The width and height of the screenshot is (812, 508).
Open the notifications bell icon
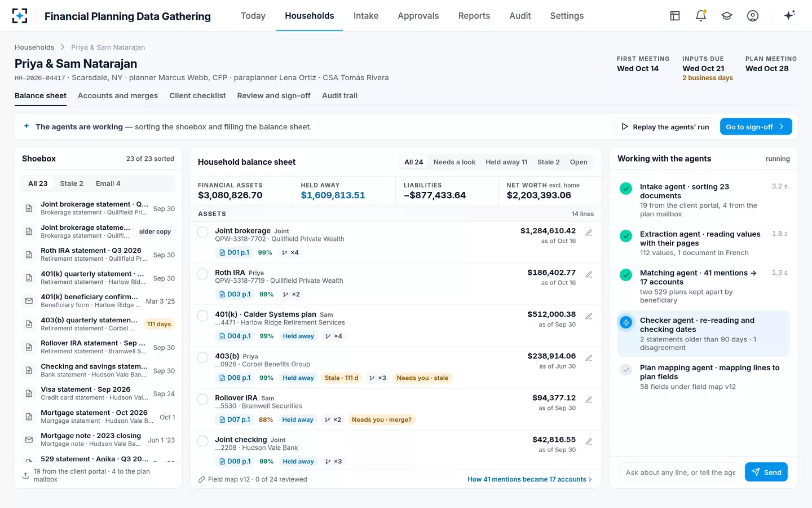click(701, 16)
